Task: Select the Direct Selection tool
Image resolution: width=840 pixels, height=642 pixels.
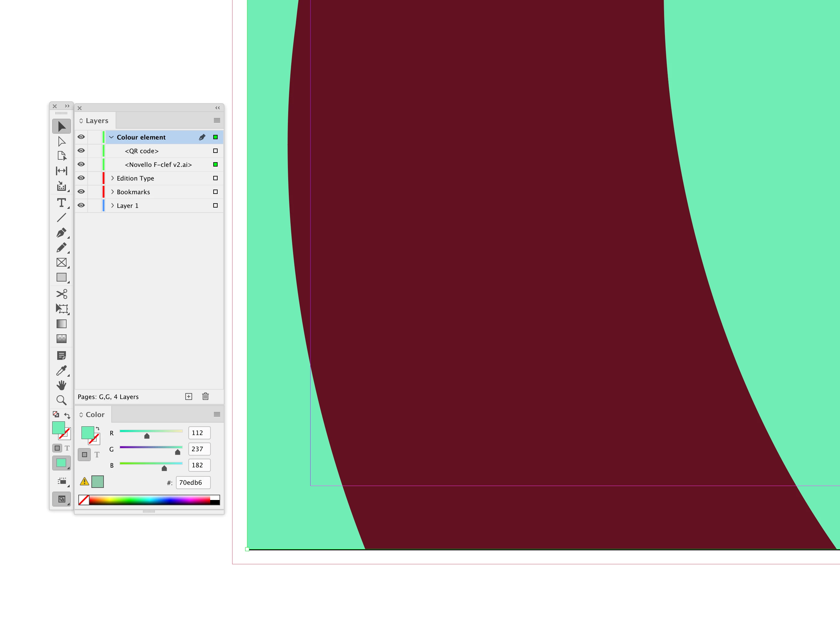Action: (x=61, y=141)
